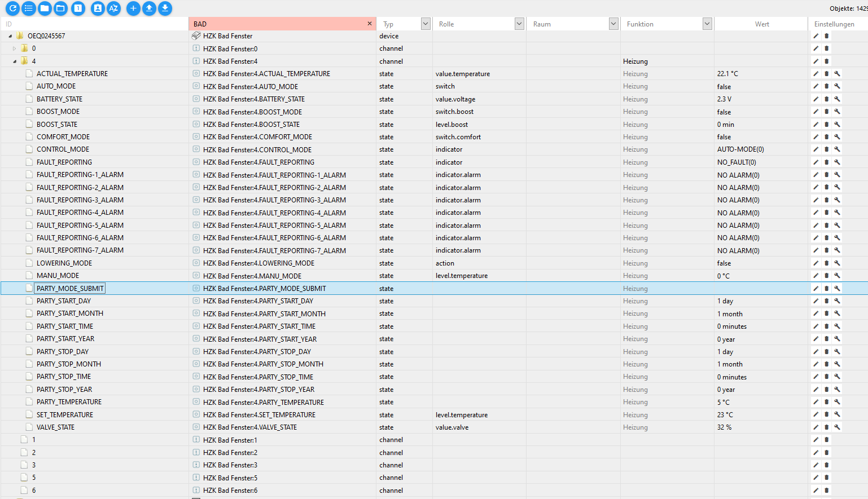Image resolution: width=868 pixels, height=499 pixels.
Task: Collapse the OEQ0245567 device node
Action: (x=10, y=36)
